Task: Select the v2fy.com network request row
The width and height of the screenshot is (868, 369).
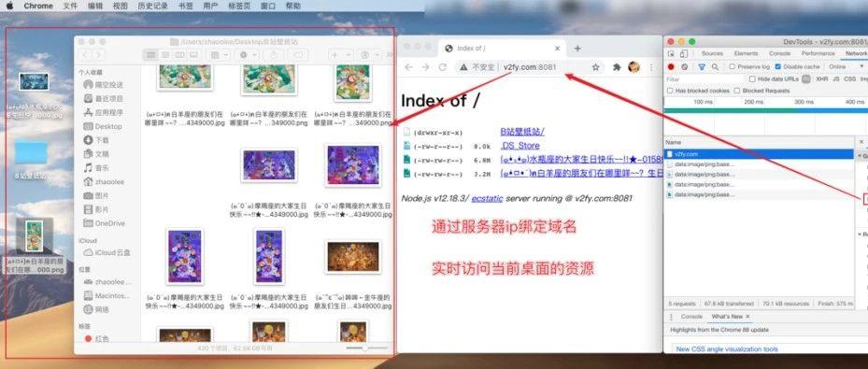Action: (x=759, y=154)
